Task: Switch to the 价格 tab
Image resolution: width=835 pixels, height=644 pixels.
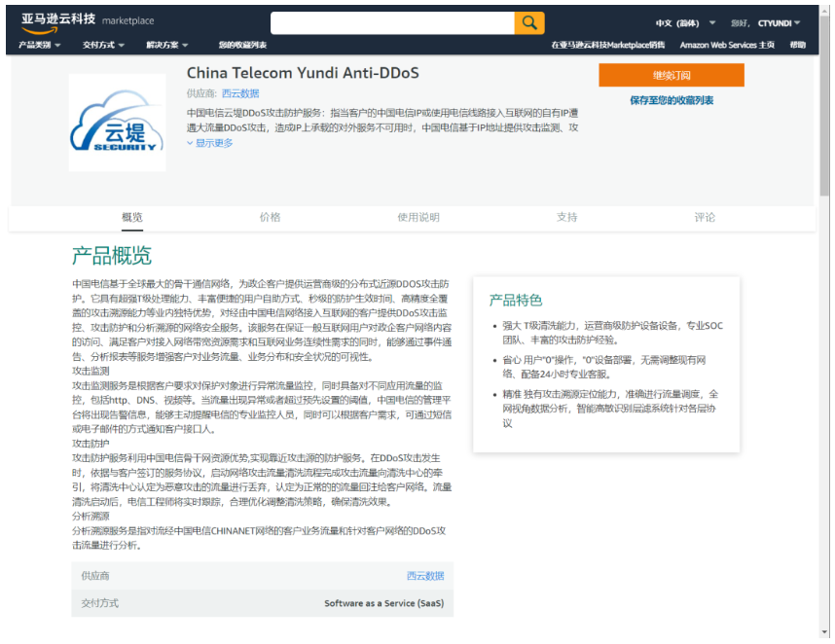Action: click(x=270, y=217)
